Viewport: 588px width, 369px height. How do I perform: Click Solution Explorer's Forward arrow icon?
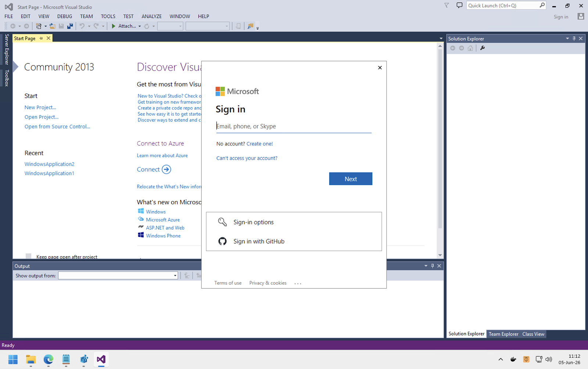(462, 48)
